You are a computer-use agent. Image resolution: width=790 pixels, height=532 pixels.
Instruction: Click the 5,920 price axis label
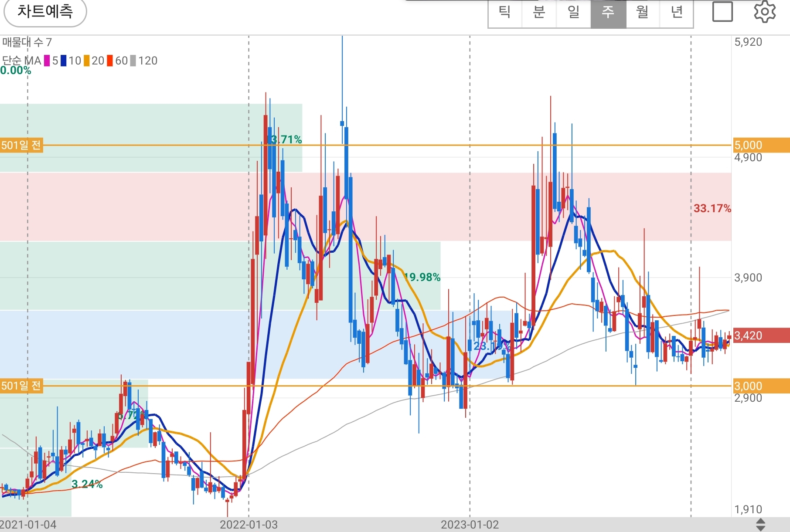point(748,42)
